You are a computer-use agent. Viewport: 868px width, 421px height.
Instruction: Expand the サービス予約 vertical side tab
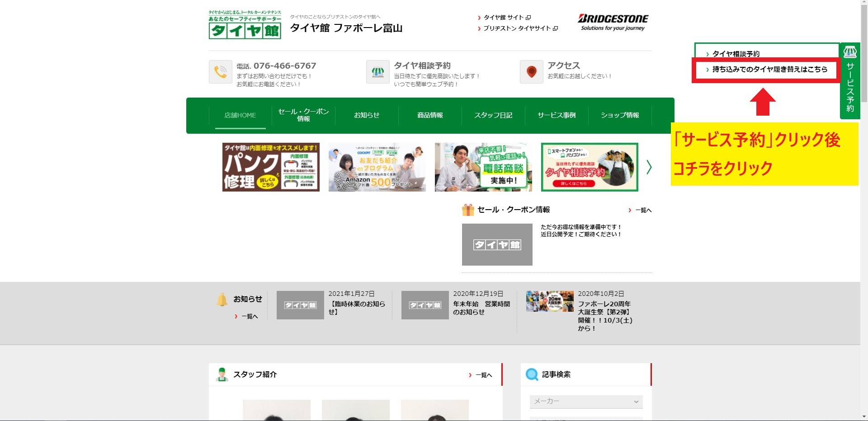[x=850, y=81]
